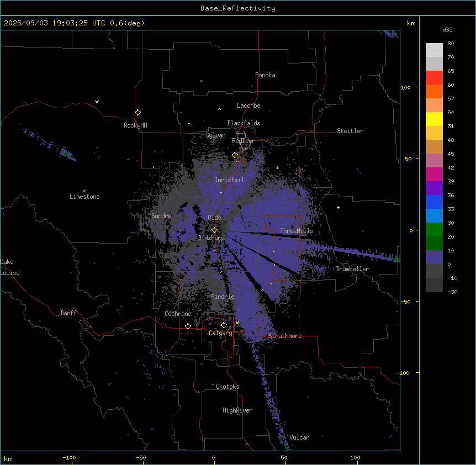Click the Banff town label
Image resolution: width=476 pixels, height=465 pixels.
(x=68, y=313)
